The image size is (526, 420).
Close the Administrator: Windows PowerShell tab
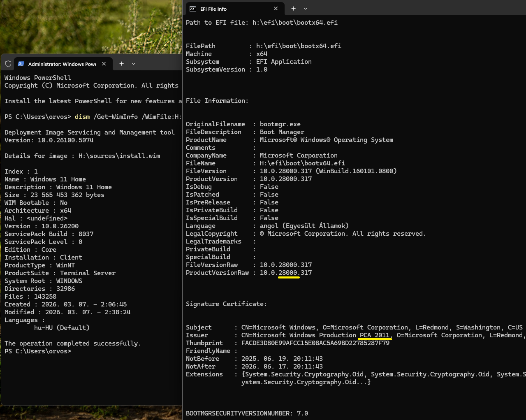[104, 64]
